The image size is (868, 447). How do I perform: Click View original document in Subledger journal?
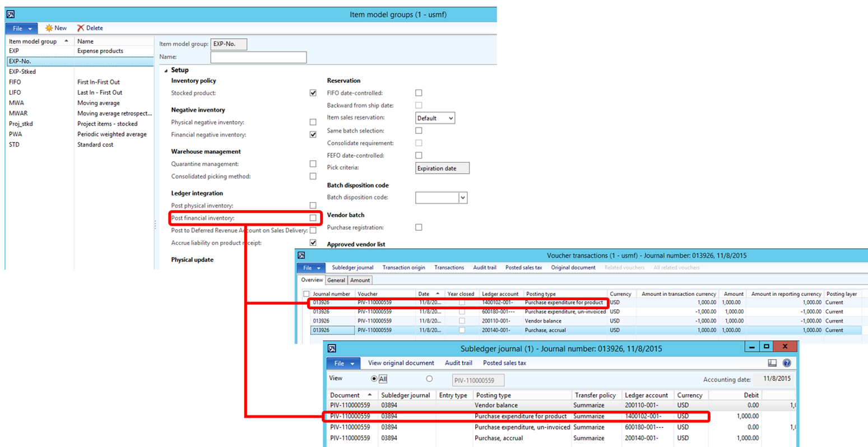pyautogui.click(x=401, y=363)
